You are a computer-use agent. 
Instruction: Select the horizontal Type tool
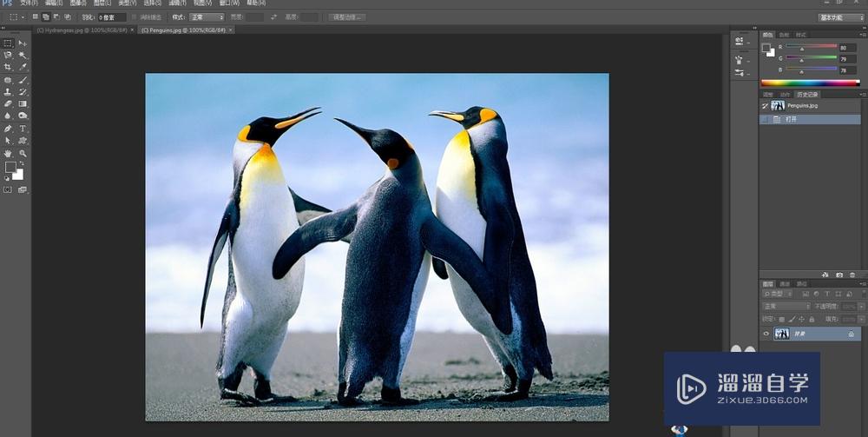coord(23,128)
